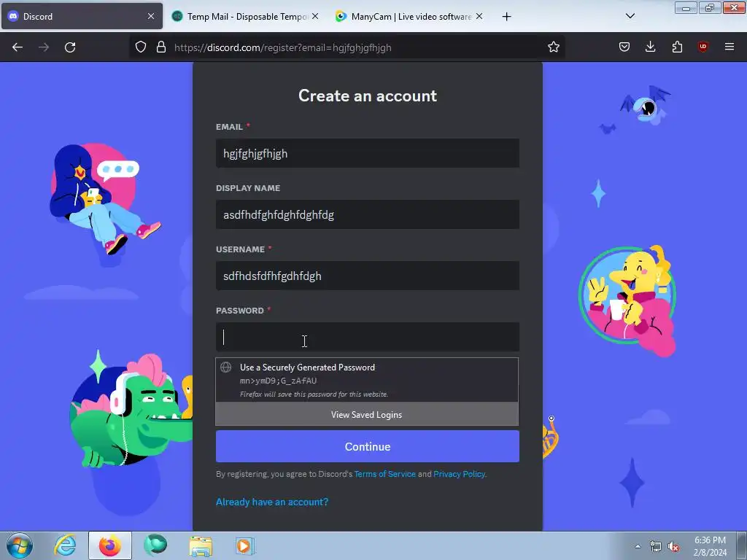Click the Display Name input field
This screenshot has width=747, height=560.
tap(368, 215)
